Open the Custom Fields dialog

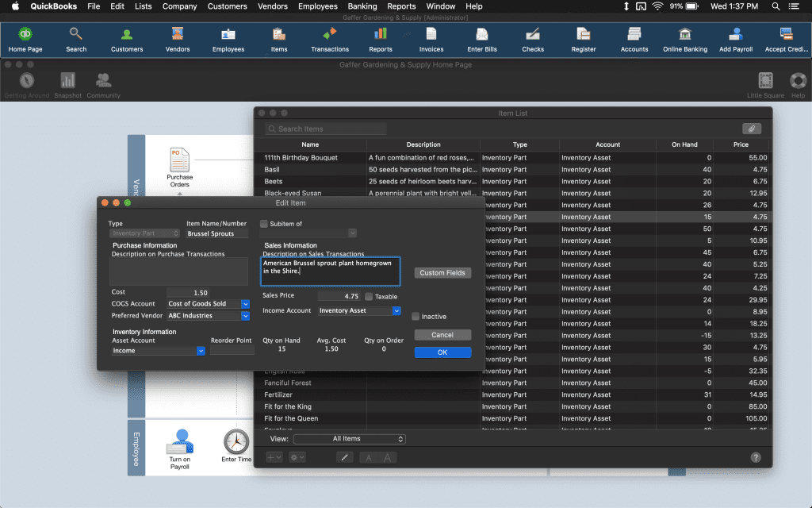pyautogui.click(x=442, y=272)
